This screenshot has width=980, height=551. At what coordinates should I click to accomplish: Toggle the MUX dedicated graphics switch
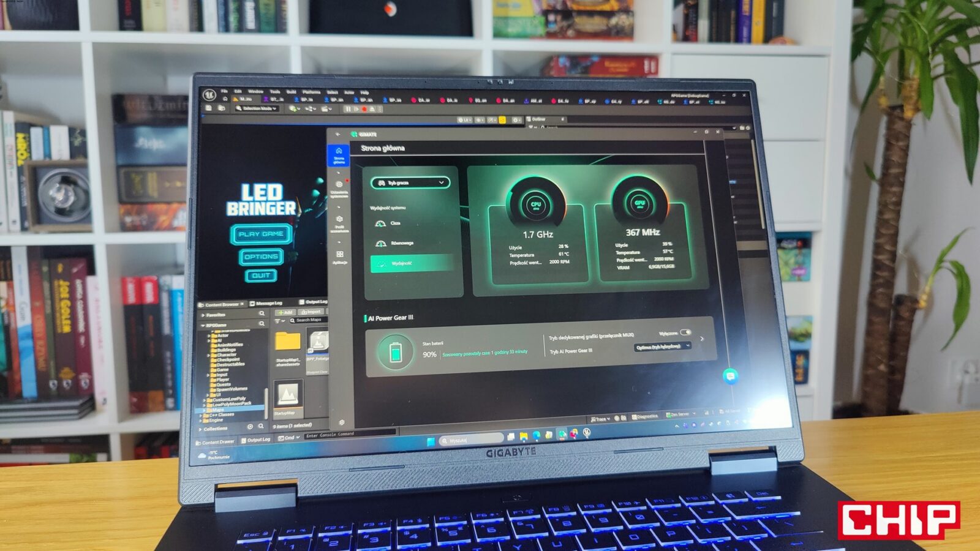point(685,332)
